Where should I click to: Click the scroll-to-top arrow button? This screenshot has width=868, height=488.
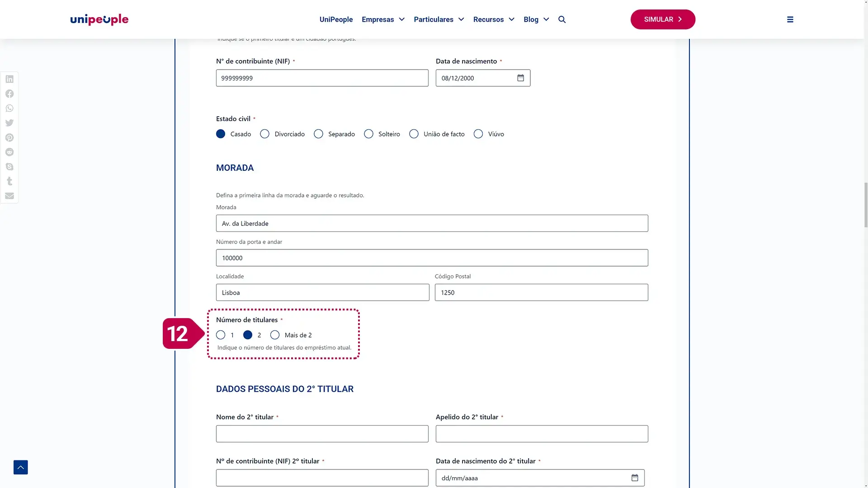click(x=21, y=467)
